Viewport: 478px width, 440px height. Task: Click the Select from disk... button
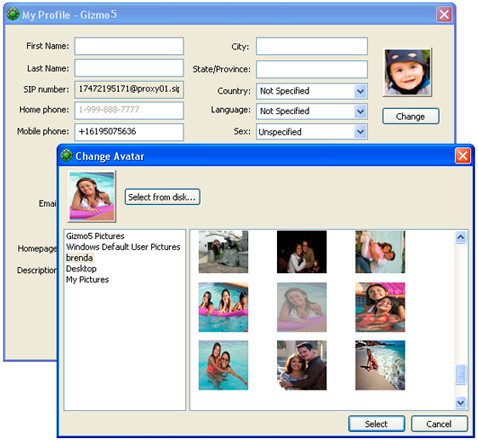pos(162,197)
